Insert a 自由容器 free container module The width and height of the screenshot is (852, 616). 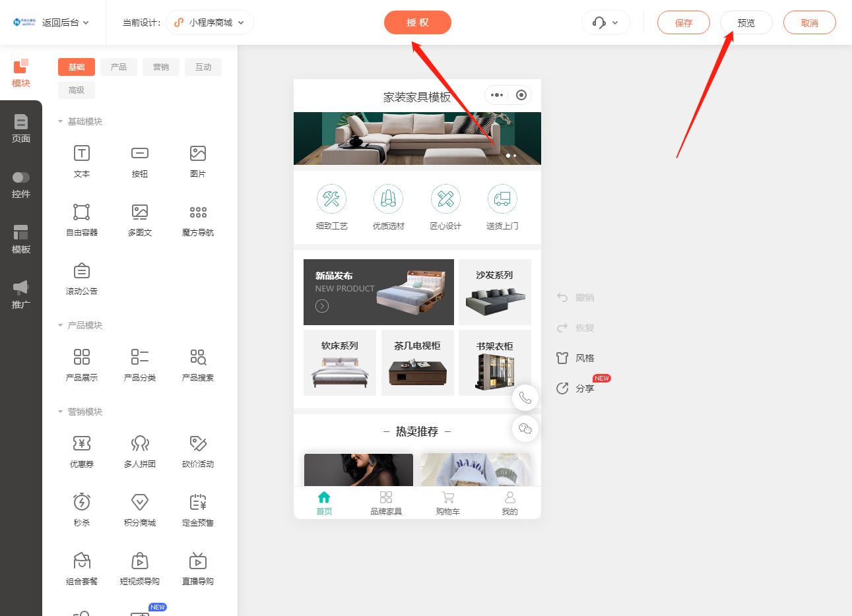[x=82, y=220]
